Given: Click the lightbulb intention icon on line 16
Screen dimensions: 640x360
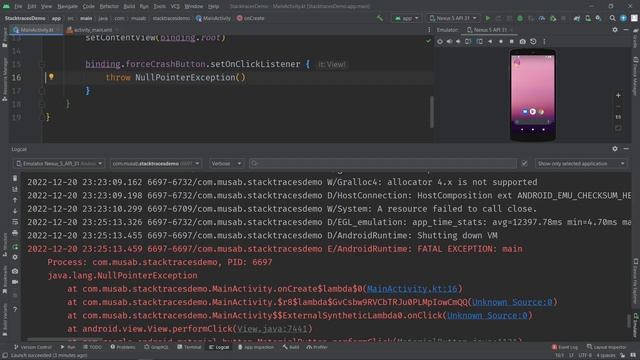Looking at the screenshot, I should (x=51, y=76).
